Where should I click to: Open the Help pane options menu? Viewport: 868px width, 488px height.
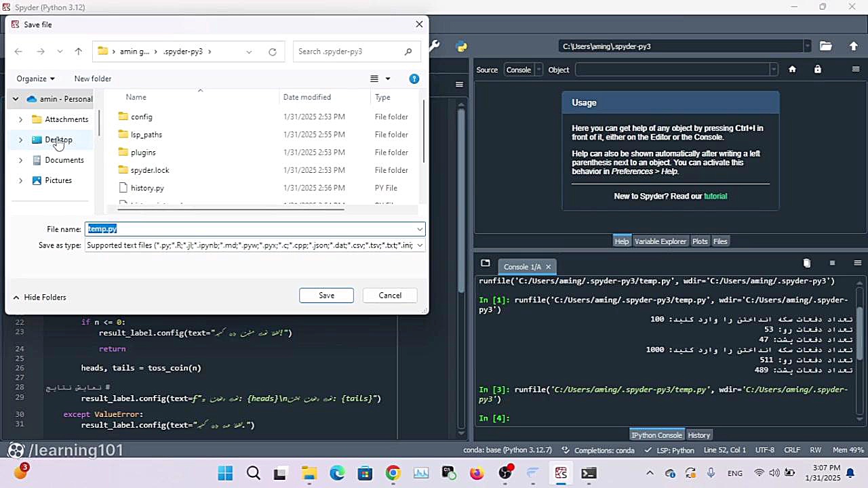coord(856,69)
